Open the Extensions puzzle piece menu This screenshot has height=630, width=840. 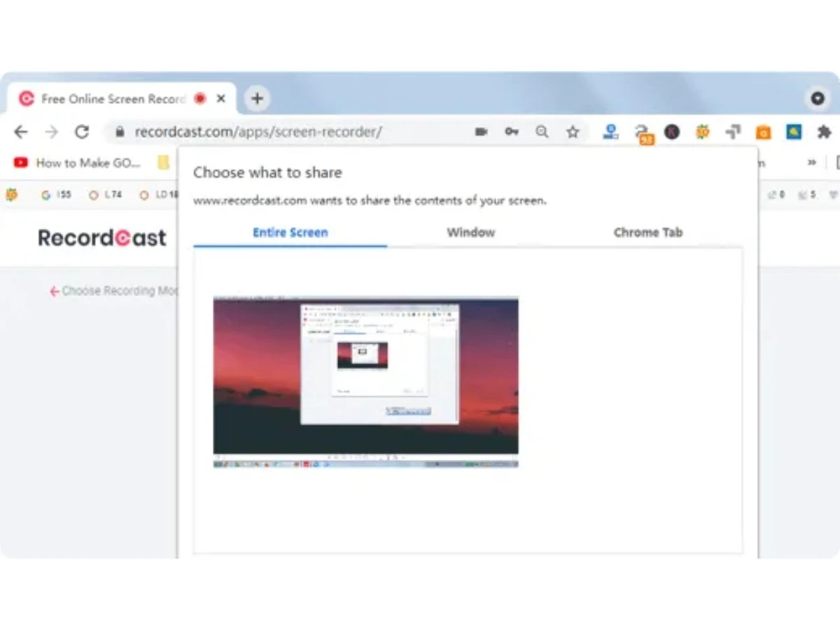tap(824, 132)
